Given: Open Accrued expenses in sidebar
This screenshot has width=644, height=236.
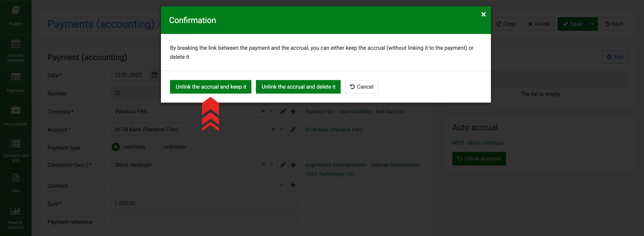Looking at the screenshot, I should 16,51.
